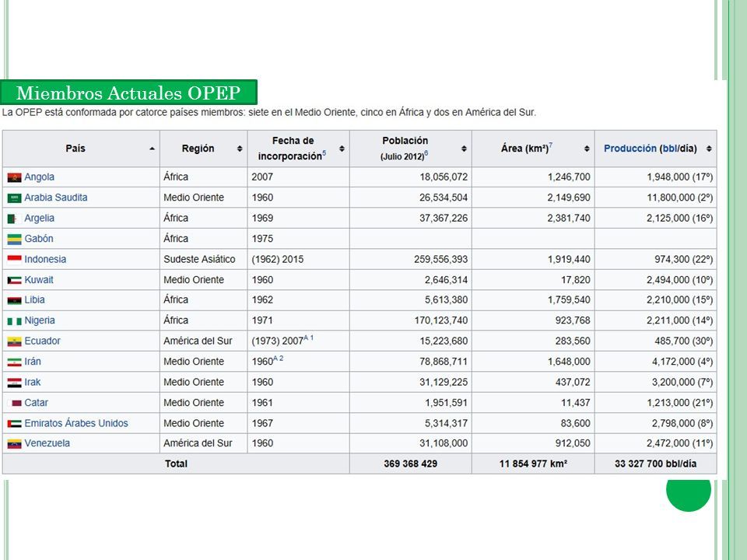The height and width of the screenshot is (560, 747).
Task: Select Kuwait area value 17,820
Action: 576,280
